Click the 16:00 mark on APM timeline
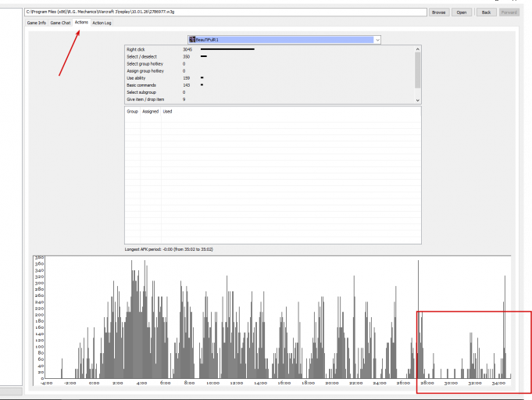Viewport: 532px width, 400px height. (x=284, y=383)
